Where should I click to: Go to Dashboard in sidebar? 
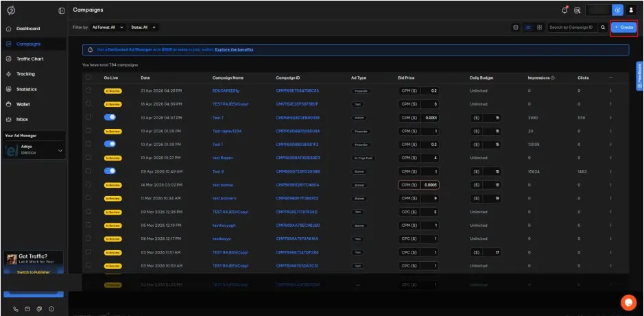click(28, 29)
